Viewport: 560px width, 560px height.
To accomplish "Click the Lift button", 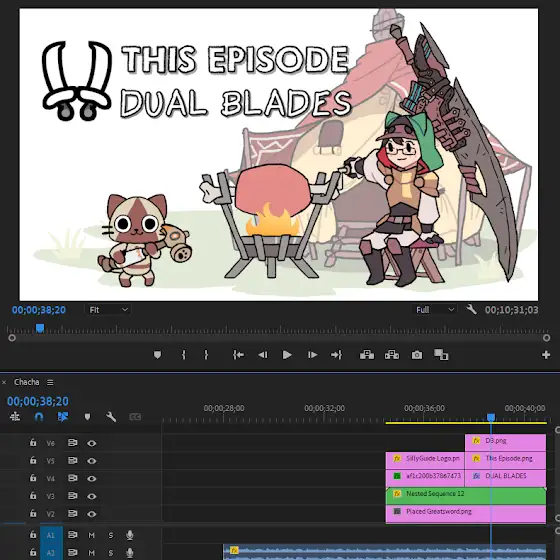I will click(367, 355).
